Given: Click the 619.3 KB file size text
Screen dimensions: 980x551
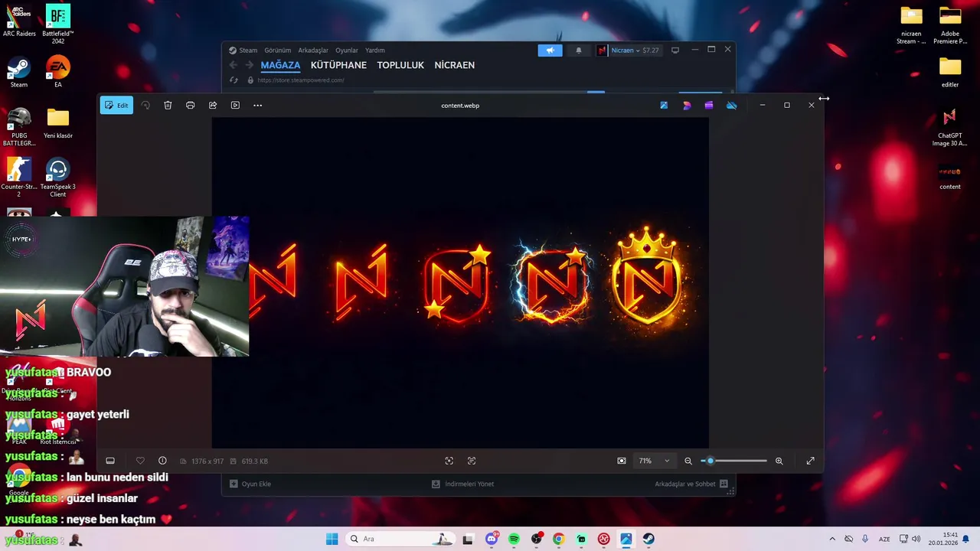Looking at the screenshot, I should [255, 461].
